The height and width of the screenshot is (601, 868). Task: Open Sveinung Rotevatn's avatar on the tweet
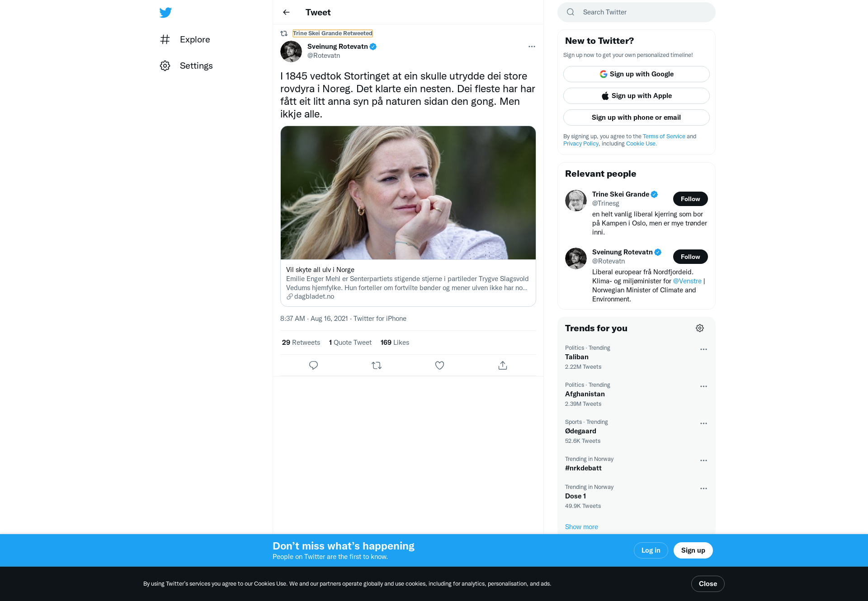click(x=291, y=52)
